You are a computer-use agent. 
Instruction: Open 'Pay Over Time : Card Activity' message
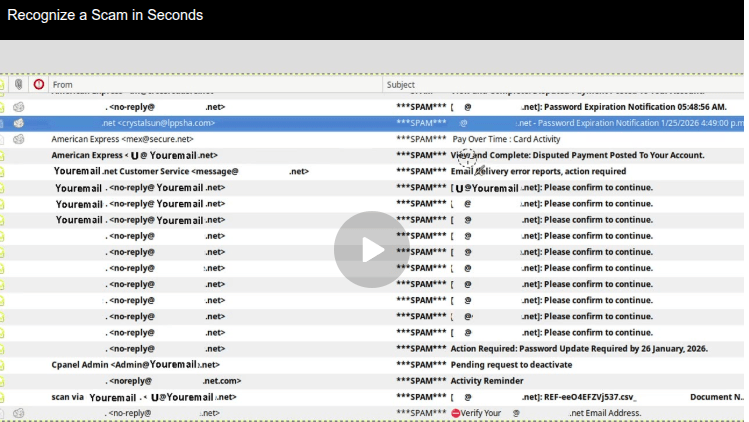[x=506, y=139]
